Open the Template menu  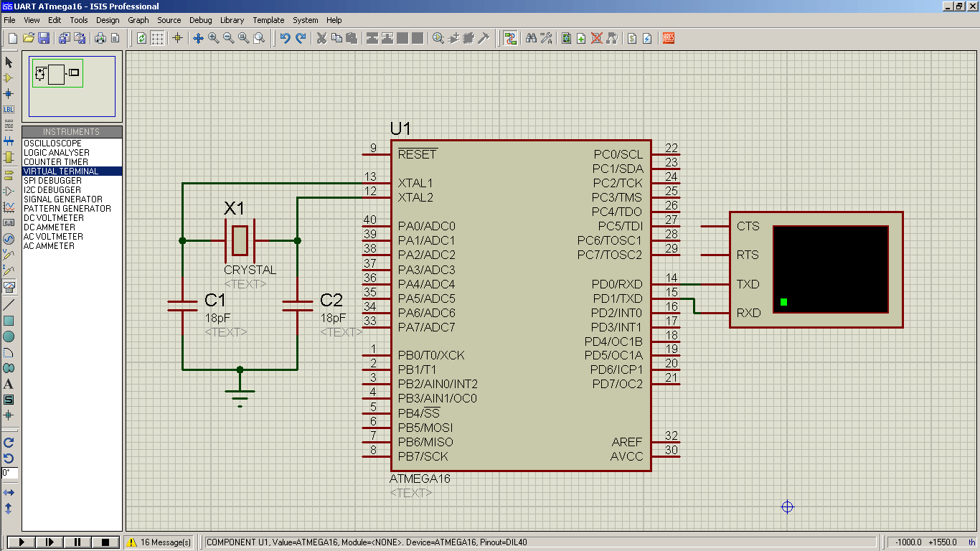pyautogui.click(x=268, y=20)
